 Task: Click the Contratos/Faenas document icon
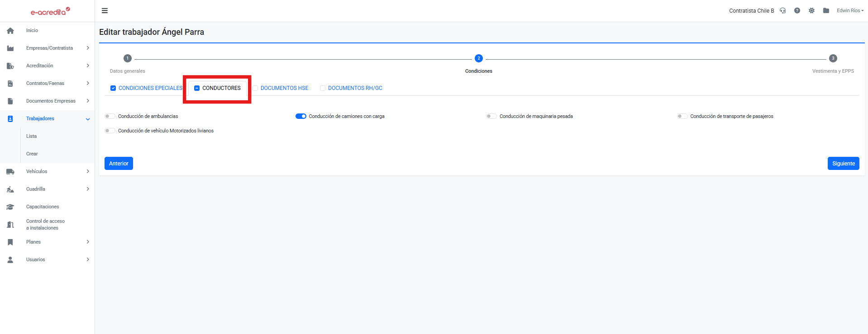click(x=10, y=84)
